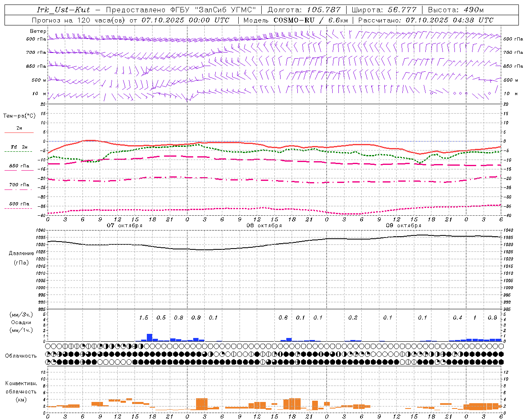Click the (мм/3ч.) precipitation unit label
This screenshot has width=525, height=420.
click(x=21, y=315)
